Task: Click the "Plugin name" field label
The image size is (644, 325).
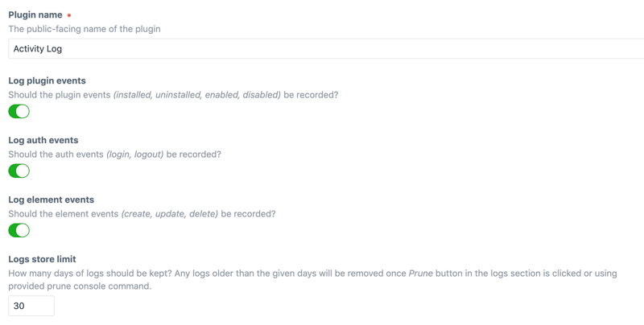Action: 35,14
